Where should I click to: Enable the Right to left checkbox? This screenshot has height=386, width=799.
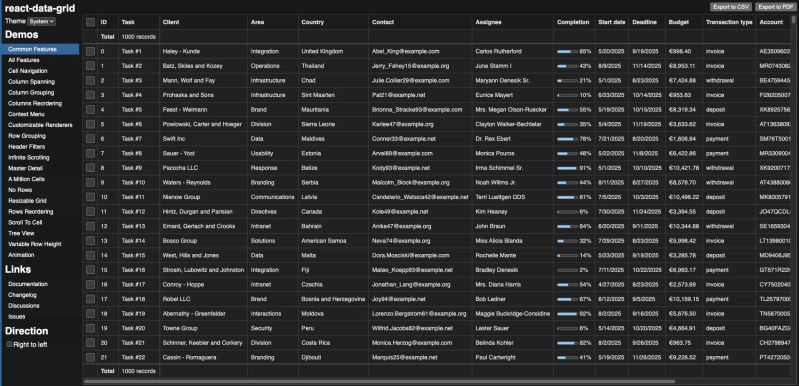point(9,344)
